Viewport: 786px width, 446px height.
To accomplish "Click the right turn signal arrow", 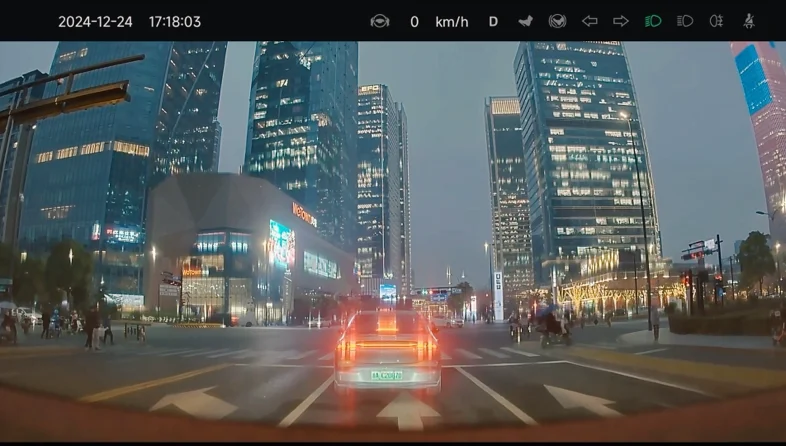I will (x=621, y=21).
